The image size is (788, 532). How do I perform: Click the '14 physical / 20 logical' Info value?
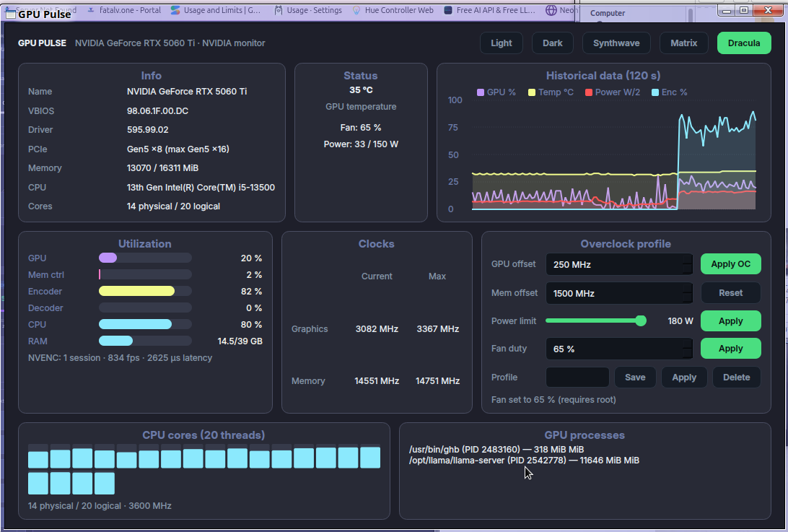pyautogui.click(x=173, y=206)
